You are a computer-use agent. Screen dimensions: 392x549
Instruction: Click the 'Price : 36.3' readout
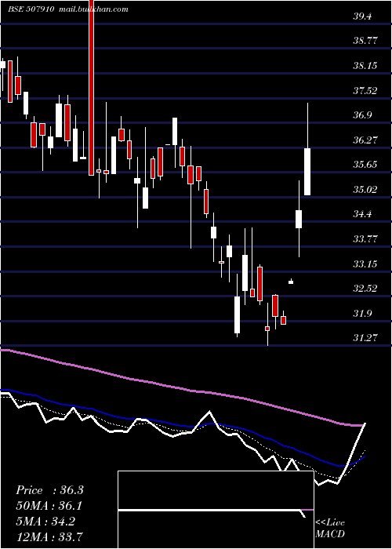pyautogui.click(x=49, y=490)
